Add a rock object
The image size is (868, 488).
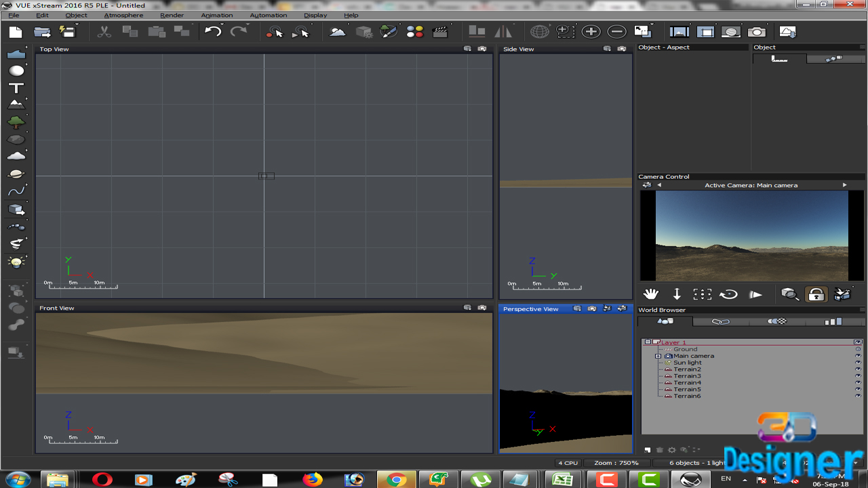16,140
